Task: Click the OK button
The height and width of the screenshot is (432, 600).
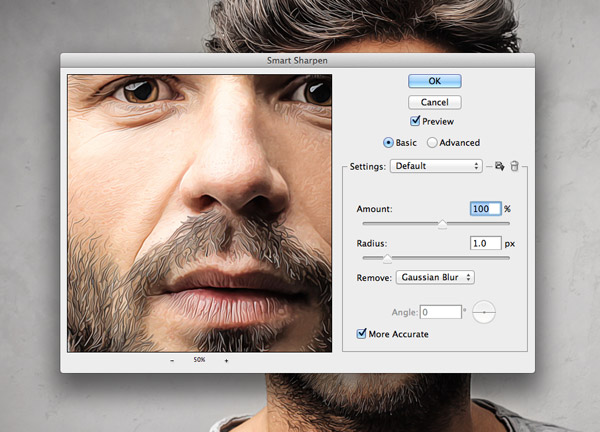Action: [435, 81]
